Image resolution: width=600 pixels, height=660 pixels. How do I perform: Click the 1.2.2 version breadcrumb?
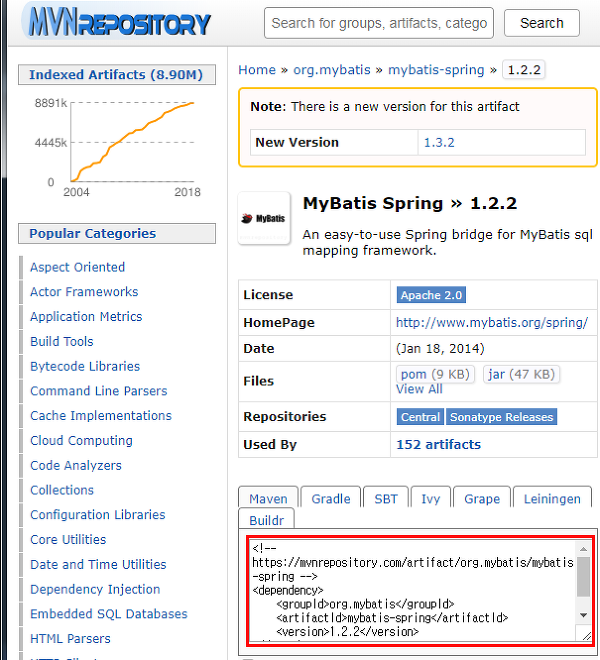pos(524,69)
